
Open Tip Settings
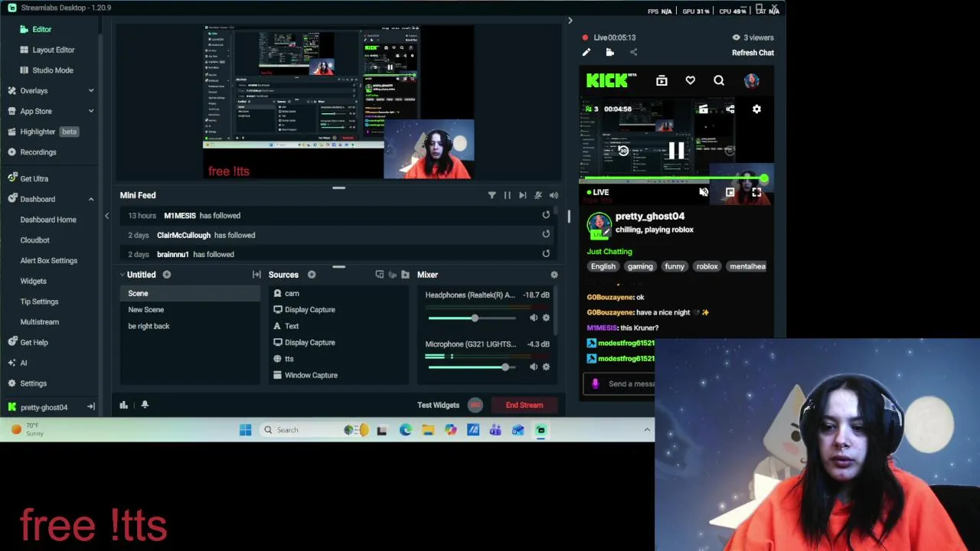(39, 302)
